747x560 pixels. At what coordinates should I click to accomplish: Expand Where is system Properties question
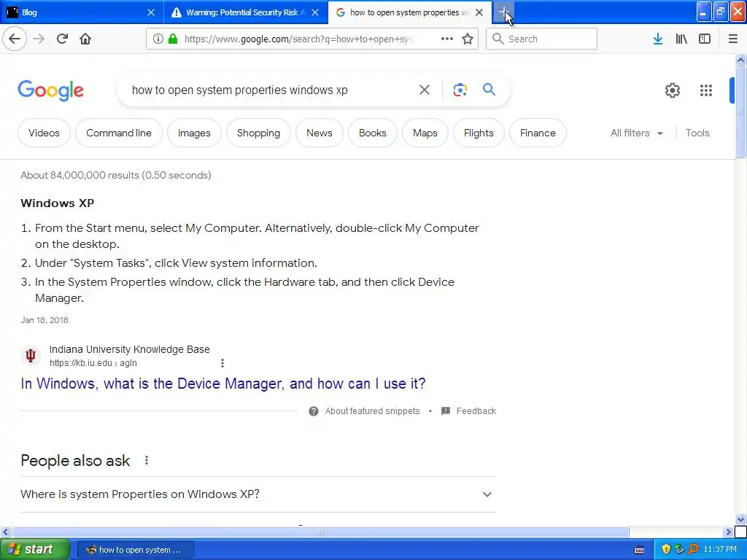coord(258,494)
